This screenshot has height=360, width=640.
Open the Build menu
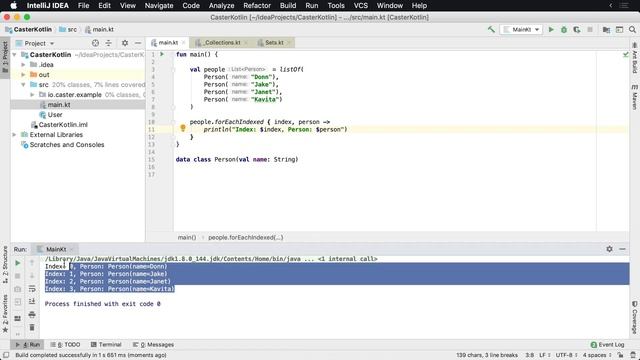tap(288, 6)
